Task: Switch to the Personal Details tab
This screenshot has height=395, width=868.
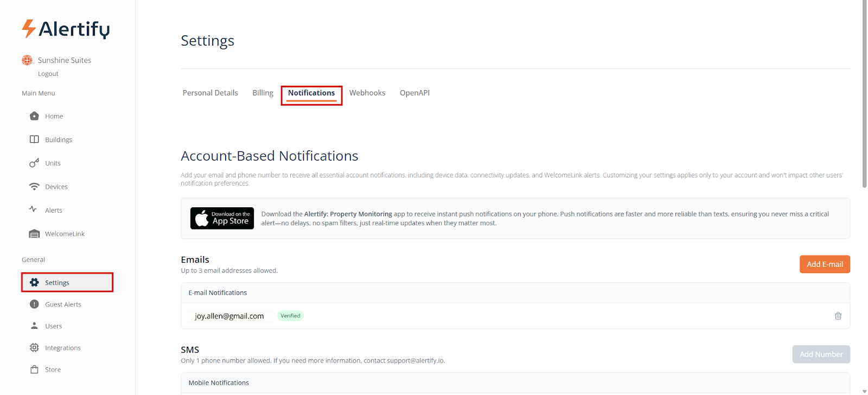Action: click(210, 93)
